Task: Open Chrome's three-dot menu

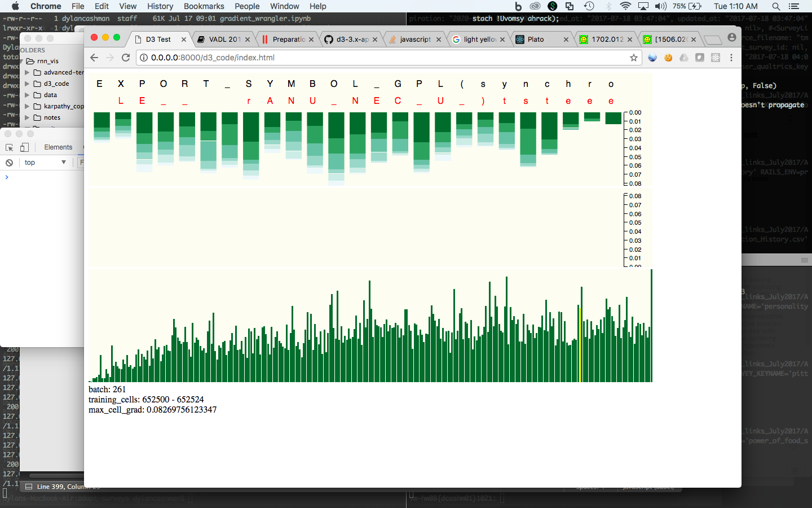Action: pyautogui.click(x=731, y=58)
